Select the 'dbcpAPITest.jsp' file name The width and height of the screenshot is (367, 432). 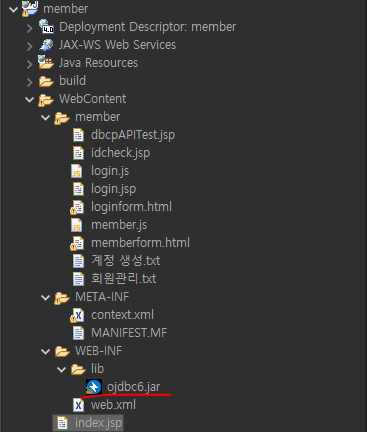133,135
